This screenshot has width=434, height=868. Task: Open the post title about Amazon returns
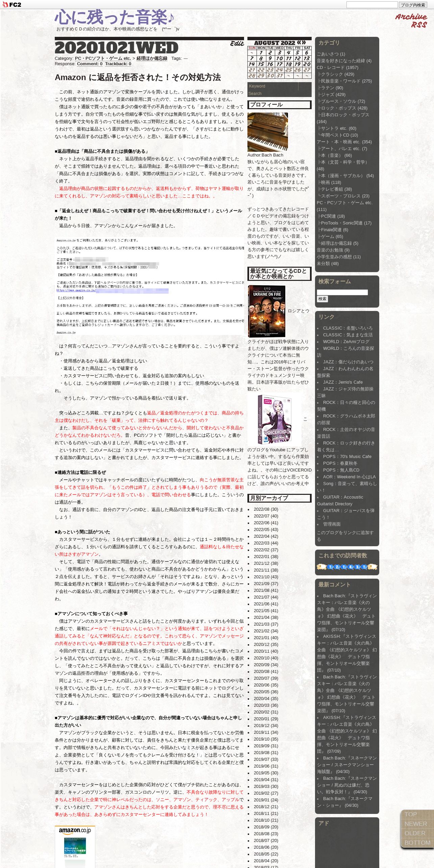pyautogui.click(x=138, y=77)
